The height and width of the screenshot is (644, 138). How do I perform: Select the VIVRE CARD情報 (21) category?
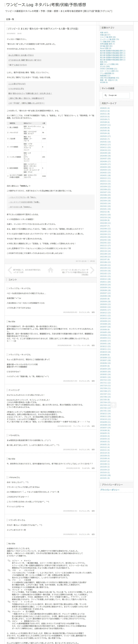pyautogui.click(x=108, y=69)
